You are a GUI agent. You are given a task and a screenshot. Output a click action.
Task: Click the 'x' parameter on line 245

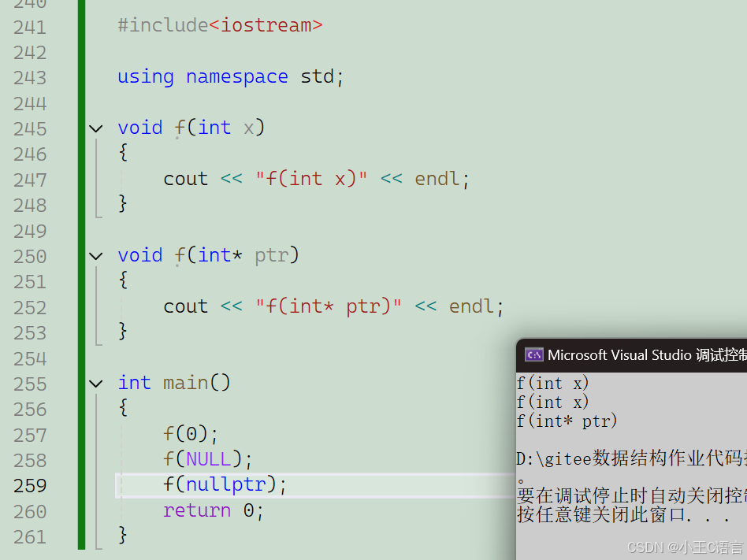[249, 128]
